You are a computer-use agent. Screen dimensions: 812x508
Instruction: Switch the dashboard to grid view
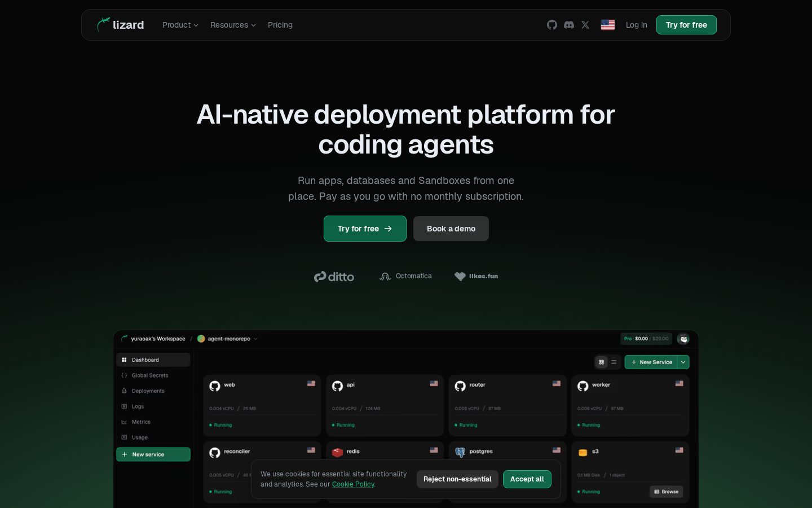(x=602, y=362)
